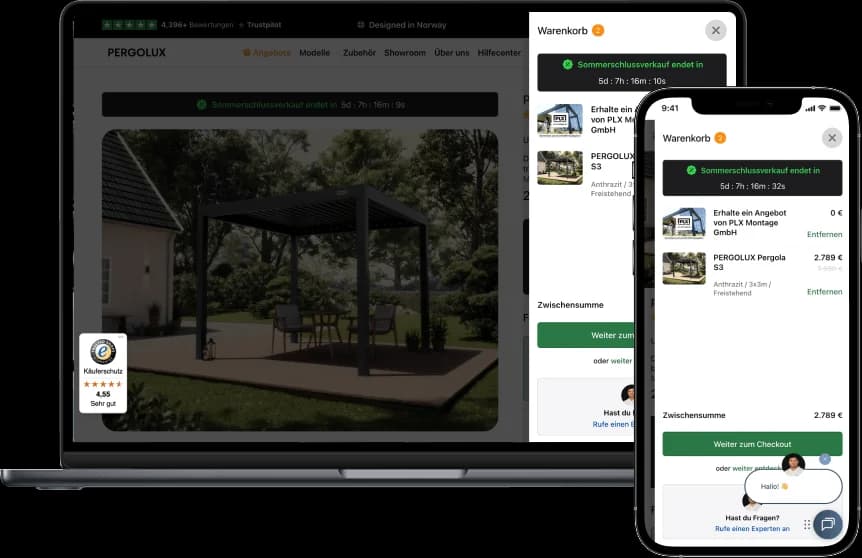Open Pergola S3 thumbnail in phone cart
This screenshot has width=862, height=558.
pyautogui.click(x=684, y=268)
